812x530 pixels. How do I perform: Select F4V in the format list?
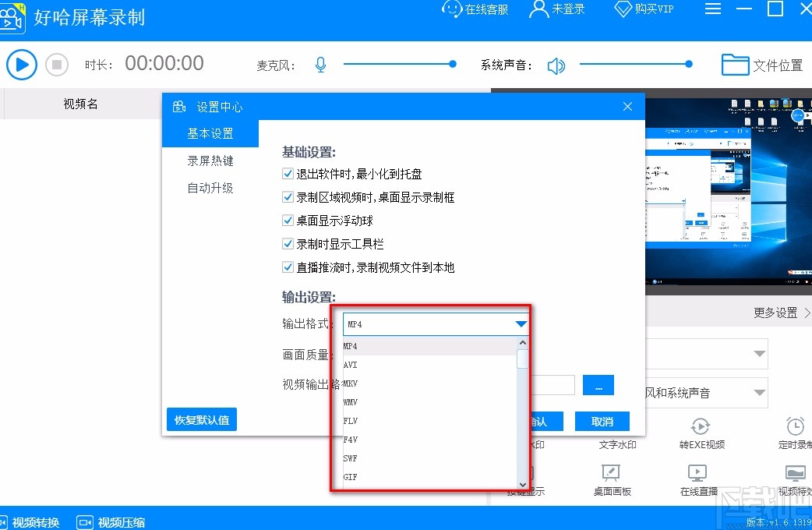pos(430,439)
